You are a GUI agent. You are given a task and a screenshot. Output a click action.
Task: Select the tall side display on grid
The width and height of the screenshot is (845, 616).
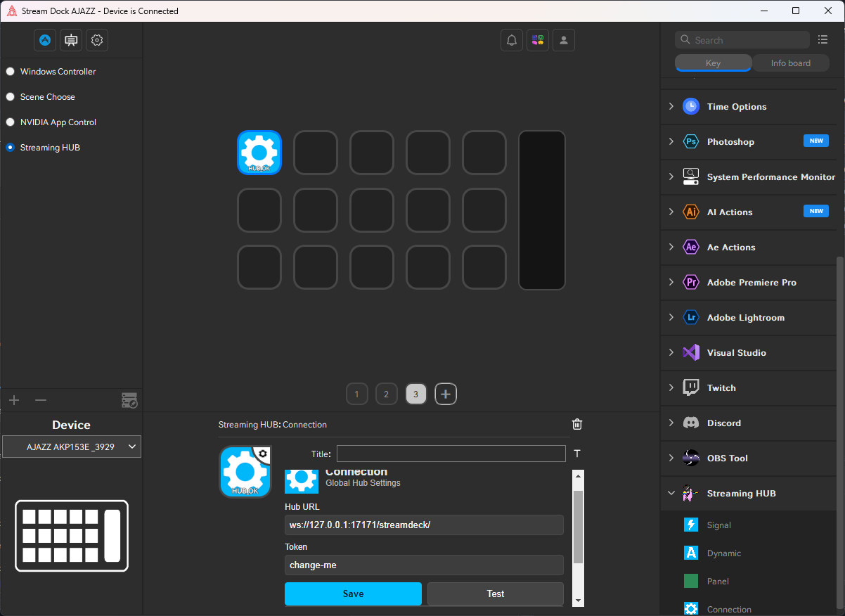point(542,210)
